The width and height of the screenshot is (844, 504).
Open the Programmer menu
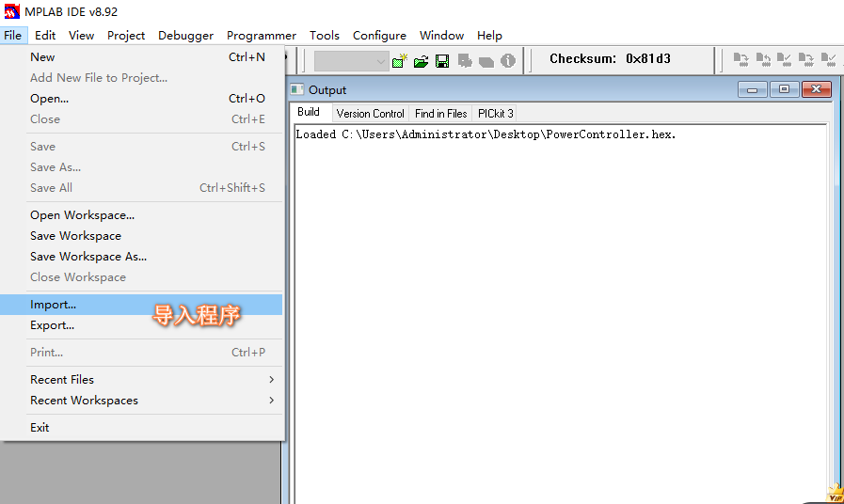coord(261,36)
